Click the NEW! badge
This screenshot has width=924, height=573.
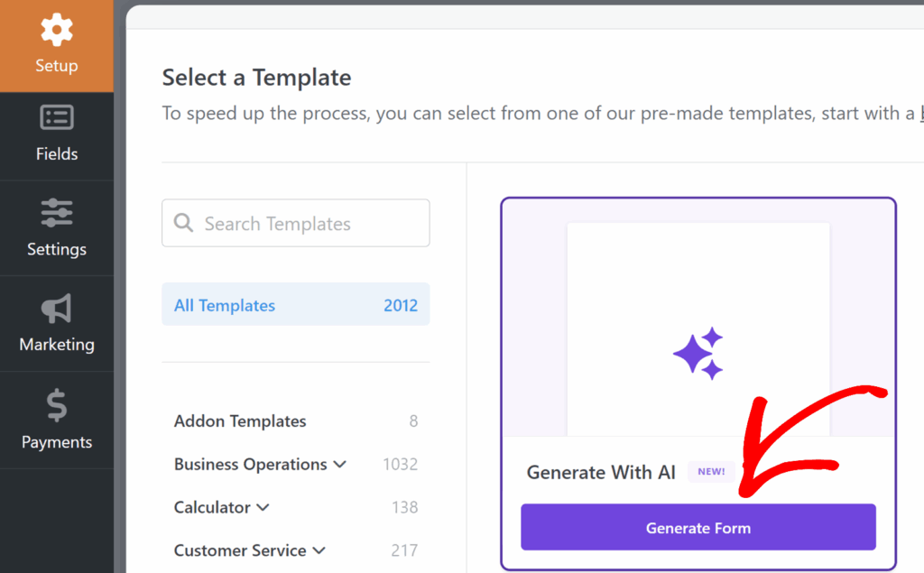[711, 472]
